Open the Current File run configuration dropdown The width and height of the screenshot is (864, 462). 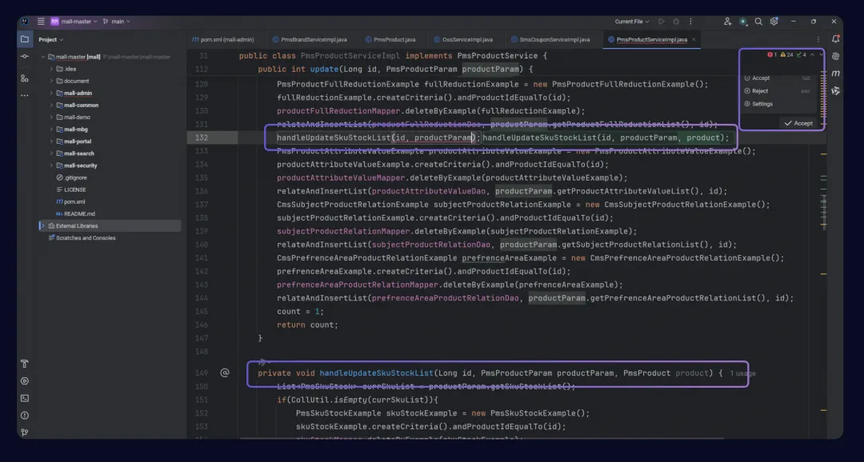point(631,22)
